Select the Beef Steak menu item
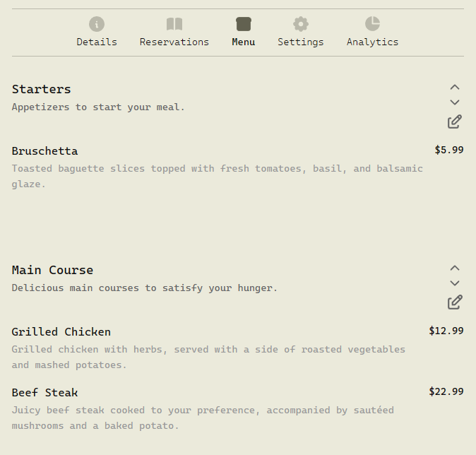 coord(45,393)
